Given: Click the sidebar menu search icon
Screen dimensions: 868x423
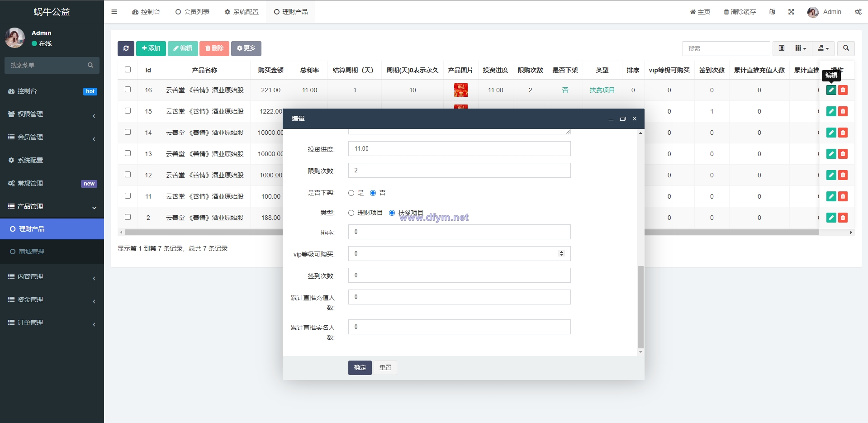Looking at the screenshot, I should (90, 65).
